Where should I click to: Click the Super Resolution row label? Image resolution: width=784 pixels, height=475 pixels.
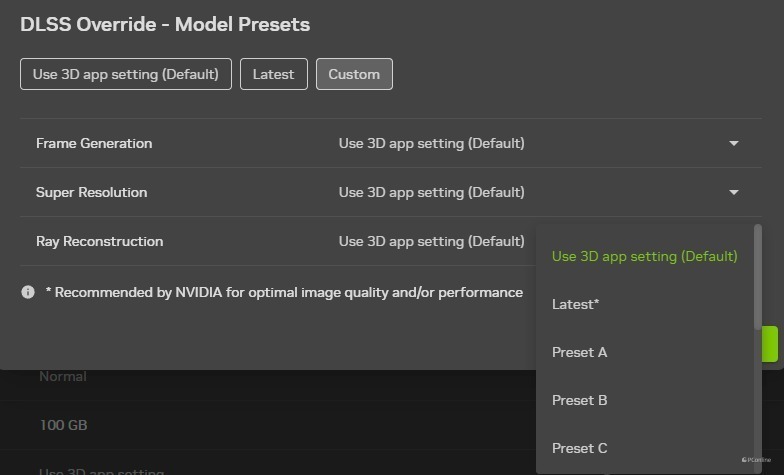pyautogui.click(x=91, y=192)
